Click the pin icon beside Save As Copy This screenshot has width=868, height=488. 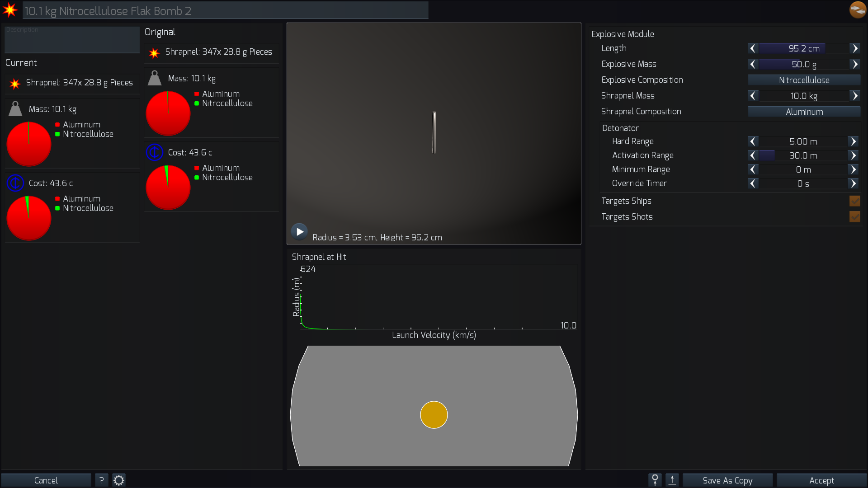655,480
